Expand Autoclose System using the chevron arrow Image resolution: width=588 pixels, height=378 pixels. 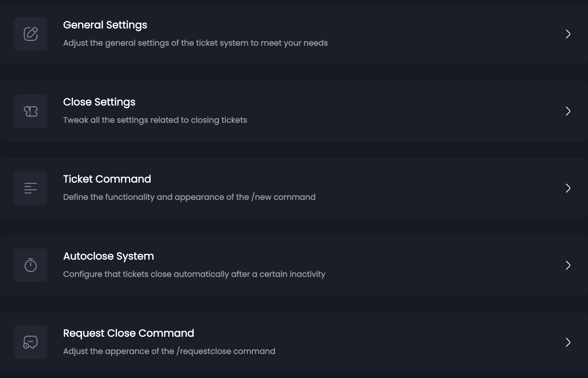click(x=568, y=265)
